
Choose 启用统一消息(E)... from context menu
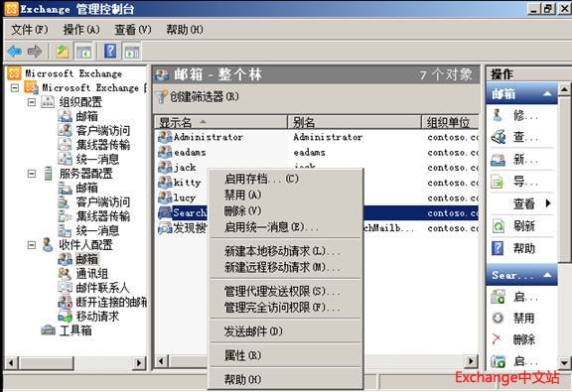(x=286, y=227)
